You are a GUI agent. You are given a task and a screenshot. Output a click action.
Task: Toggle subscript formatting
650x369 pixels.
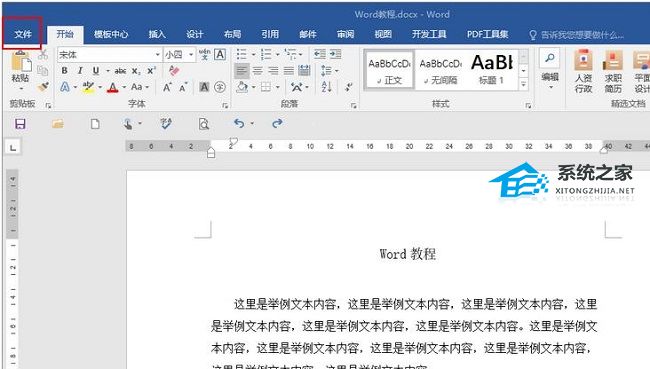[x=136, y=71]
